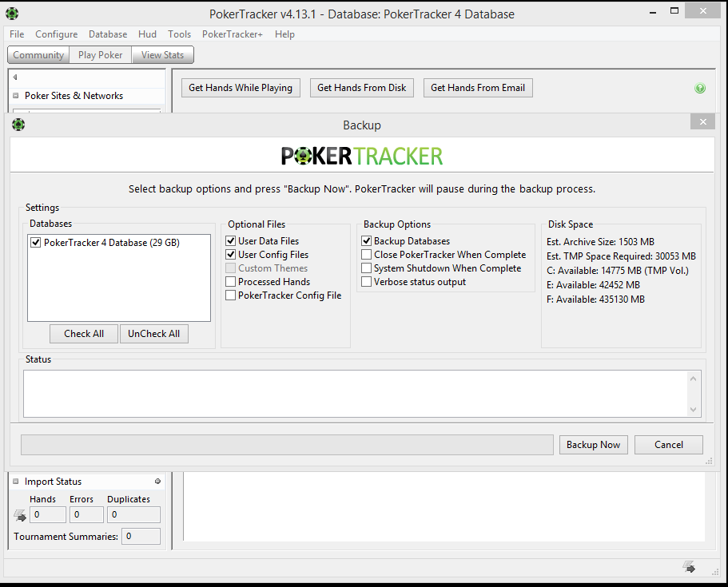Click F: Available: 435130 MB text
Viewport: 728px width, 587px height.
click(595, 299)
